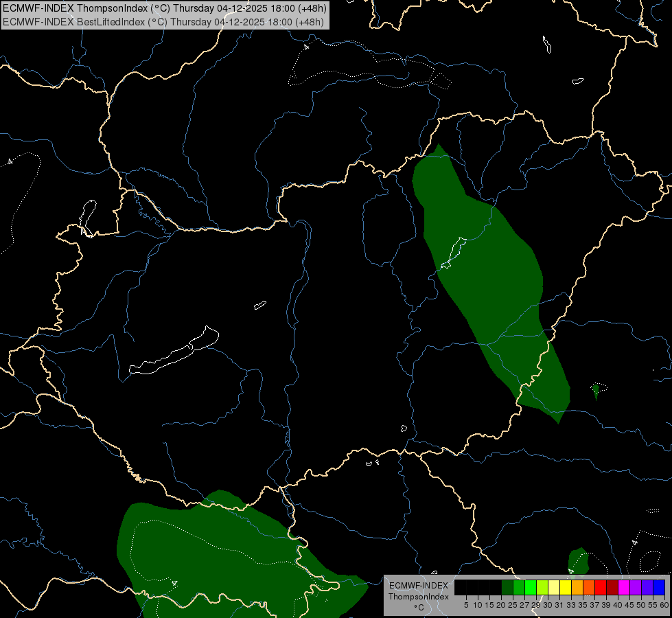Click the legend tick value '40'
Viewport: 672px width, 618px height.
[618, 605]
